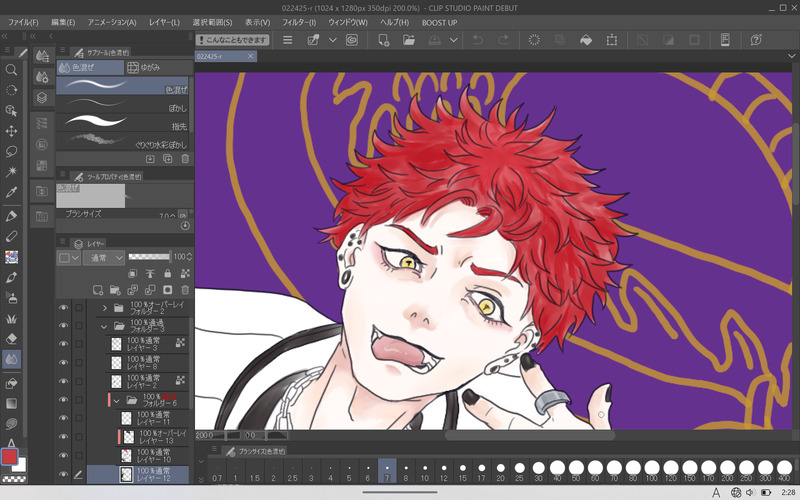Click the Fill paint bucket command bar icon
The image size is (800, 500).
pyautogui.click(x=586, y=40)
